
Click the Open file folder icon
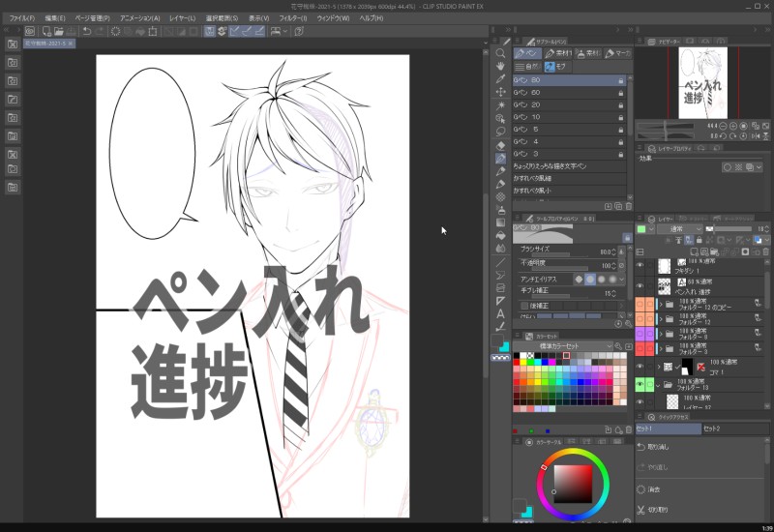(x=59, y=31)
